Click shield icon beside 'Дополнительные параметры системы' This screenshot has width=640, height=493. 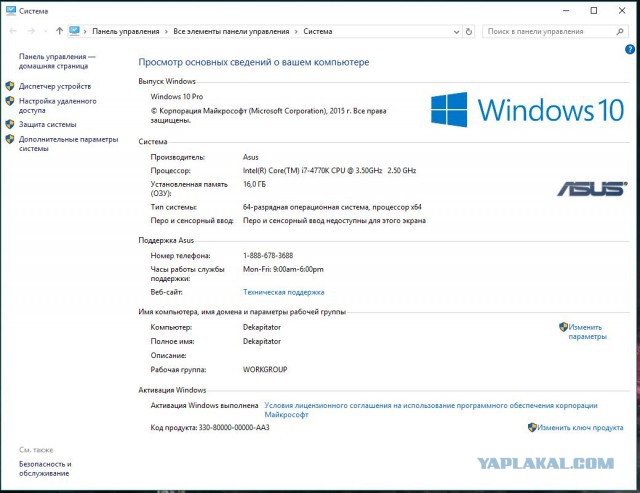pos(10,139)
